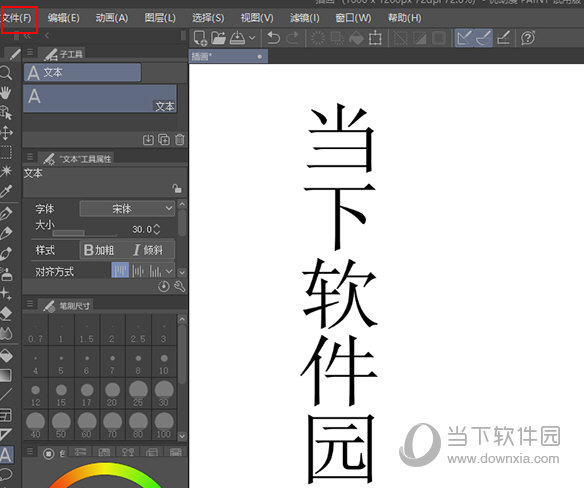Toggle the center alignment option

138,271
